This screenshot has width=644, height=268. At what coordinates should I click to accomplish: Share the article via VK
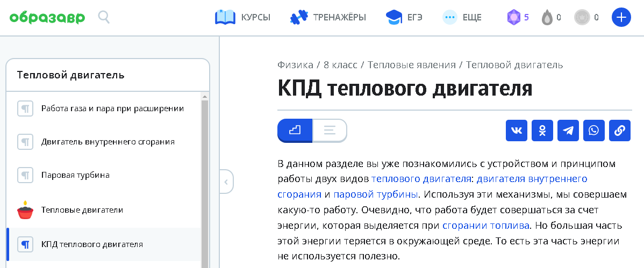[516, 131]
